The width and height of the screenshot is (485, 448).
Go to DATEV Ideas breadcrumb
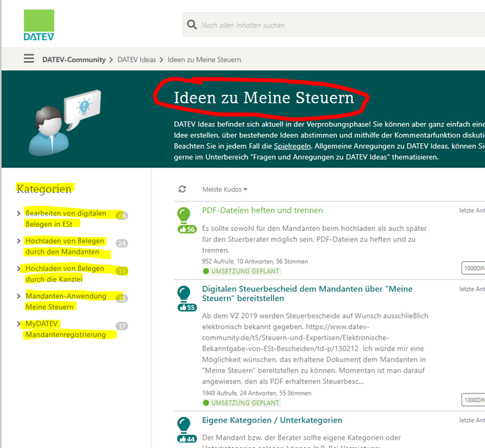[137, 59]
